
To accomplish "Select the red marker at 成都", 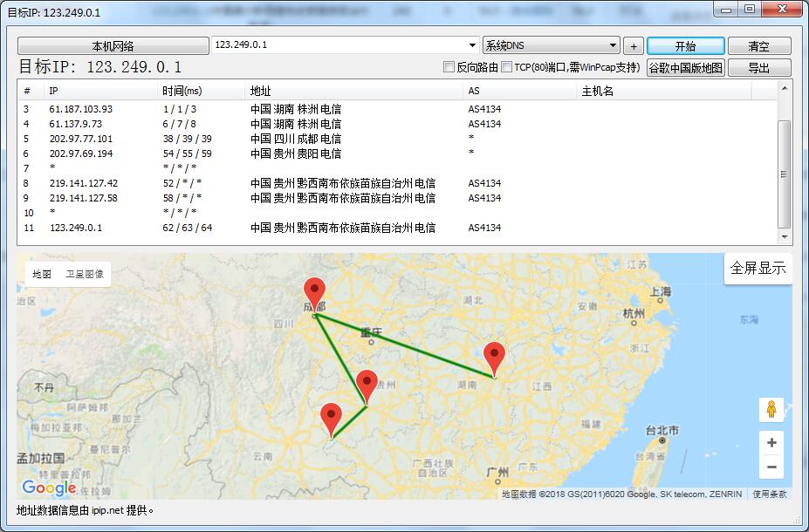I will (314, 288).
